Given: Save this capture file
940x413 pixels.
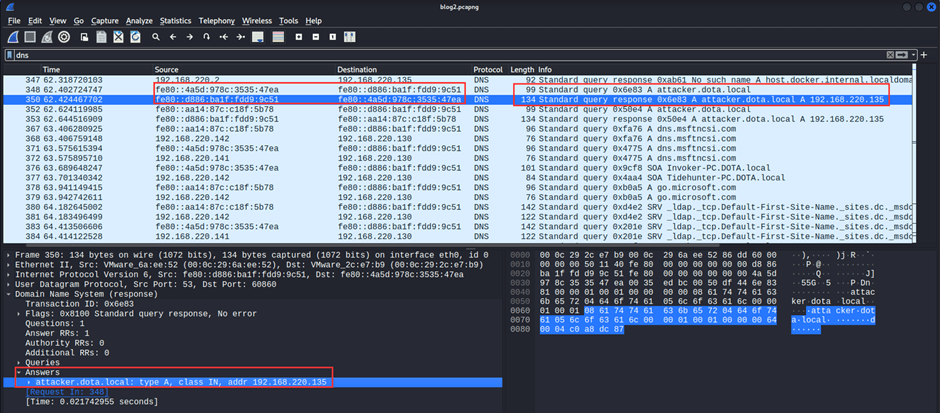Looking at the screenshot, I should [101, 37].
